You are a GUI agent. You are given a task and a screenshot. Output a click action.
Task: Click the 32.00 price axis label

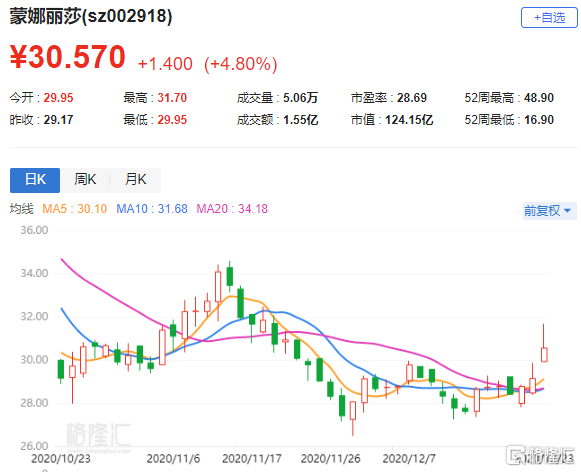pyautogui.click(x=34, y=317)
